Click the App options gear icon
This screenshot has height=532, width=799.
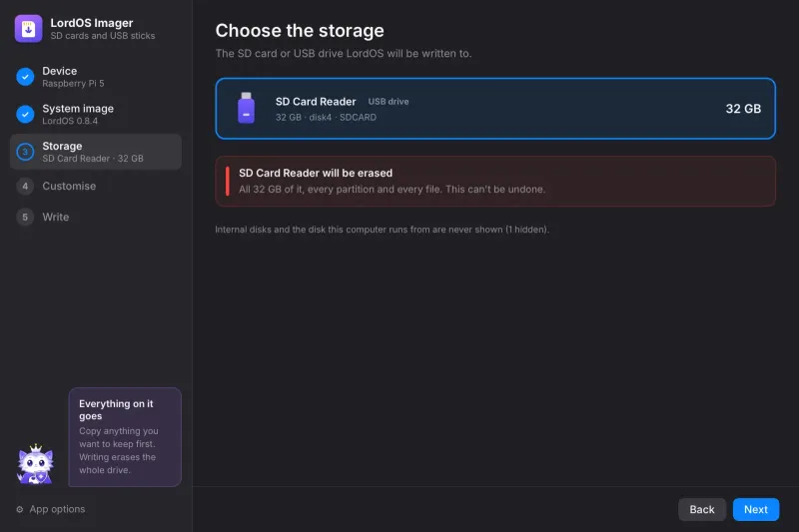(20, 509)
